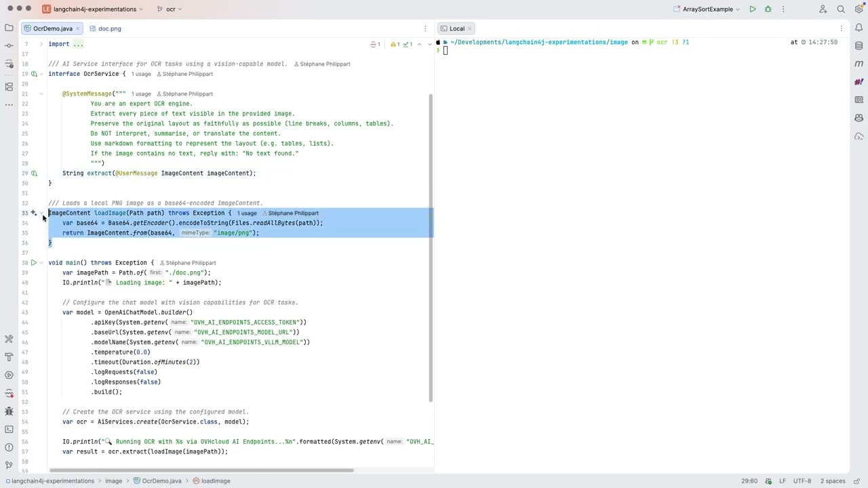The image size is (868, 488).
Task: Open the Terminal tool window icon
Action: click(x=9, y=429)
